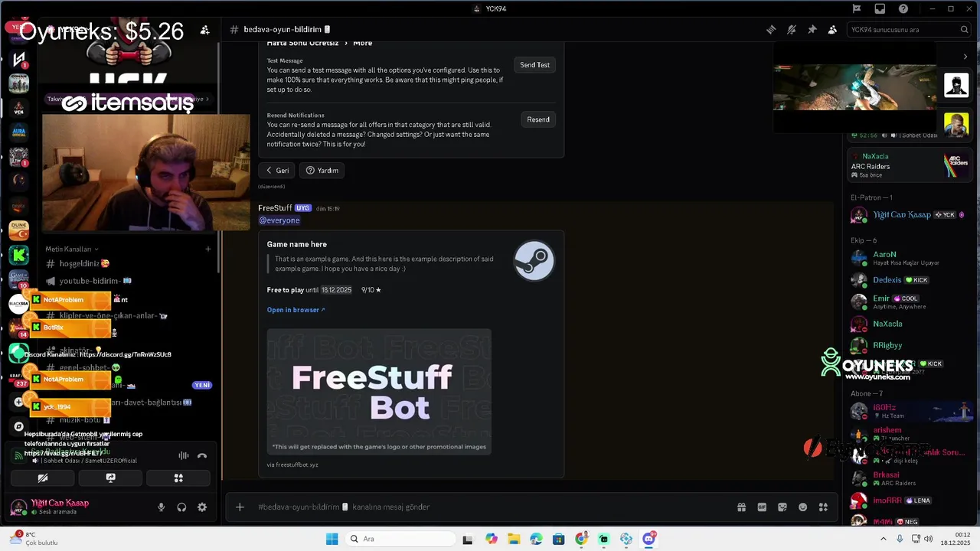Toggle the member list icon
This screenshot has width=980, height=551.
coord(832,30)
